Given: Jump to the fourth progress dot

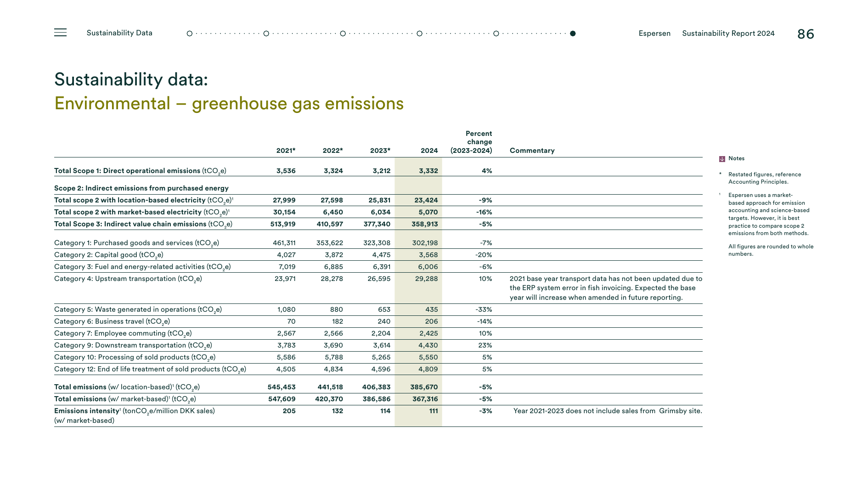Looking at the screenshot, I should pos(419,34).
